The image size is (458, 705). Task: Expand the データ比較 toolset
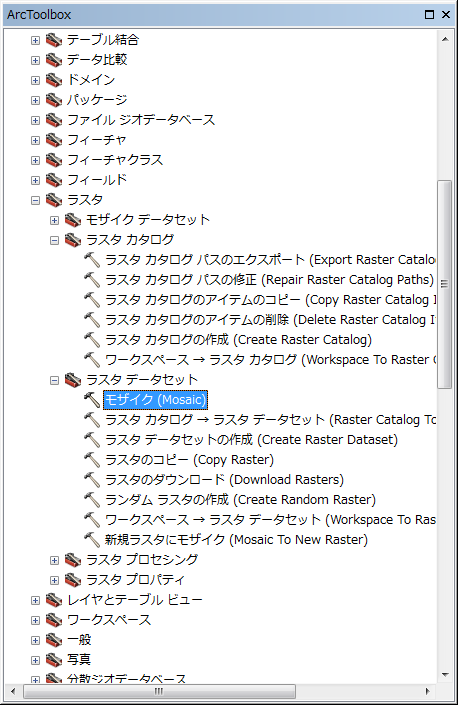click(x=35, y=60)
